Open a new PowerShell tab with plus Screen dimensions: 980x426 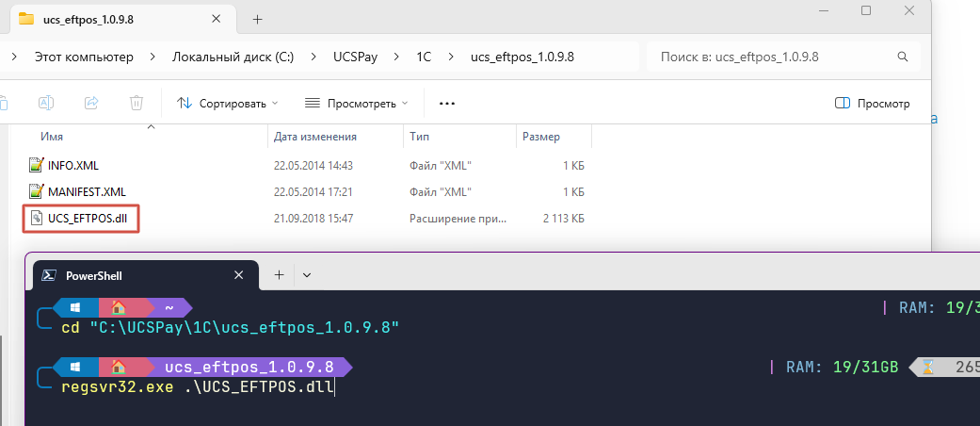(x=279, y=275)
